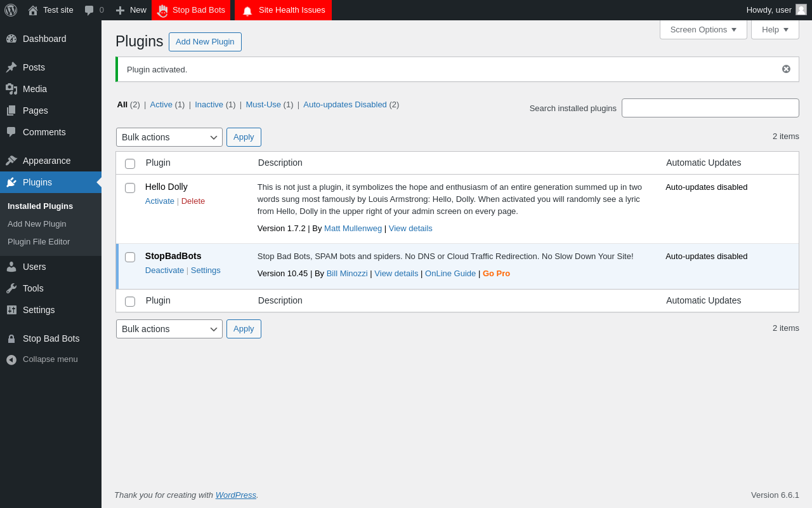Check the select-all checkbox in table footer
This screenshot has height=508, width=812.
pyautogui.click(x=130, y=302)
